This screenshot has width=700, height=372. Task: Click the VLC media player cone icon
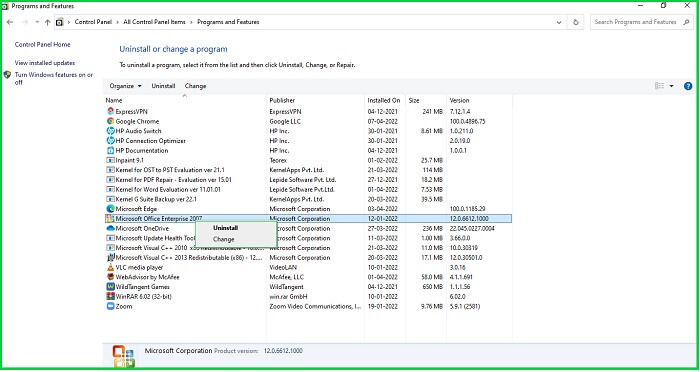[110, 268]
